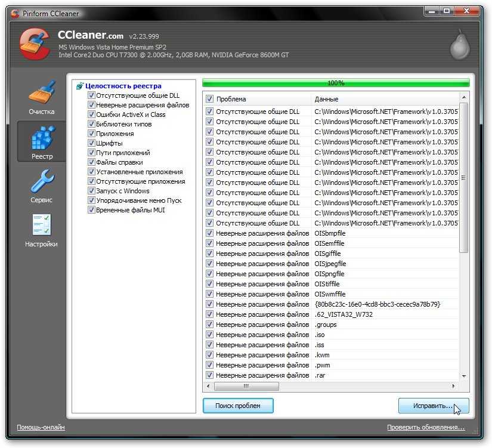Click the Проверить обновления... link
492x448 pixels.
click(x=425, y=427)
